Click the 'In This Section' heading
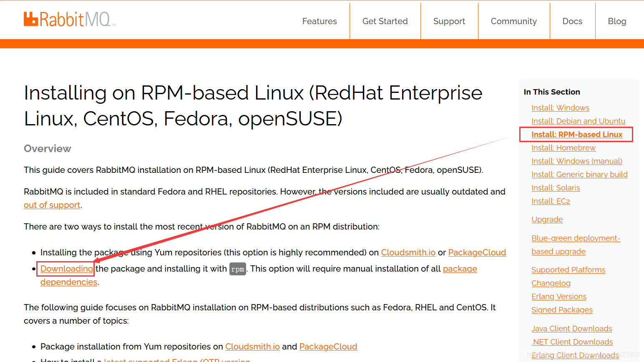 click(552, 92)
